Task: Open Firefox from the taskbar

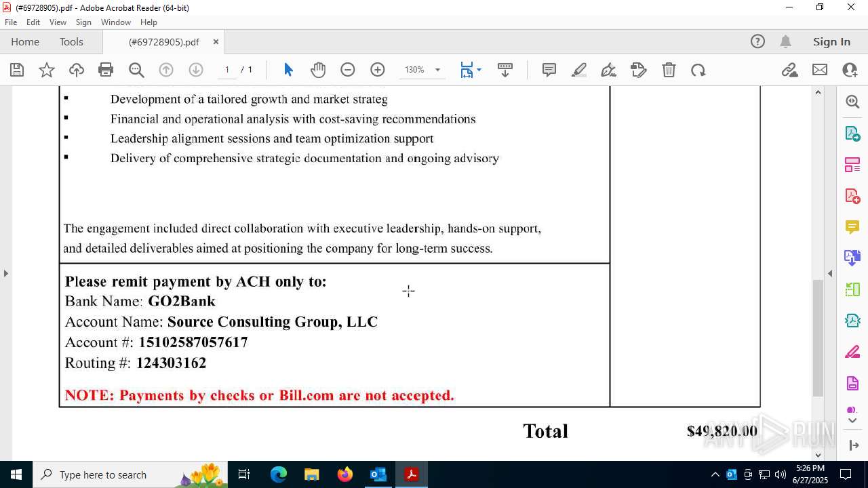Action: point(345,474)
